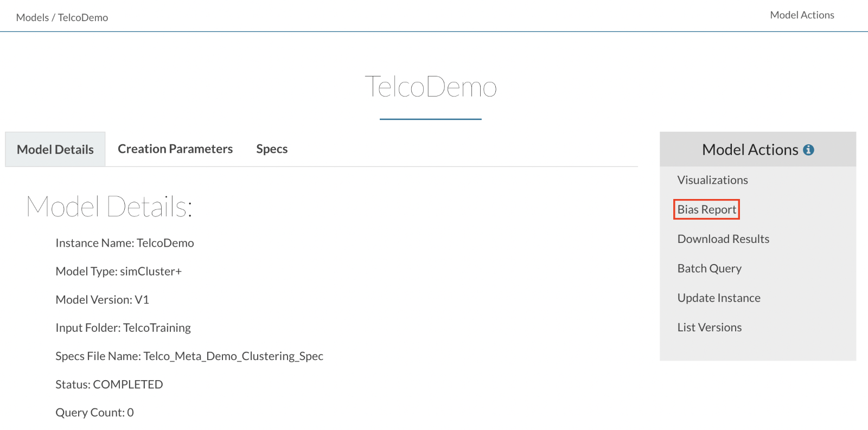Viewport: 868px width, 430px height.
Task: Click the Specs File Name line
Action: click(x=189, y=356)
